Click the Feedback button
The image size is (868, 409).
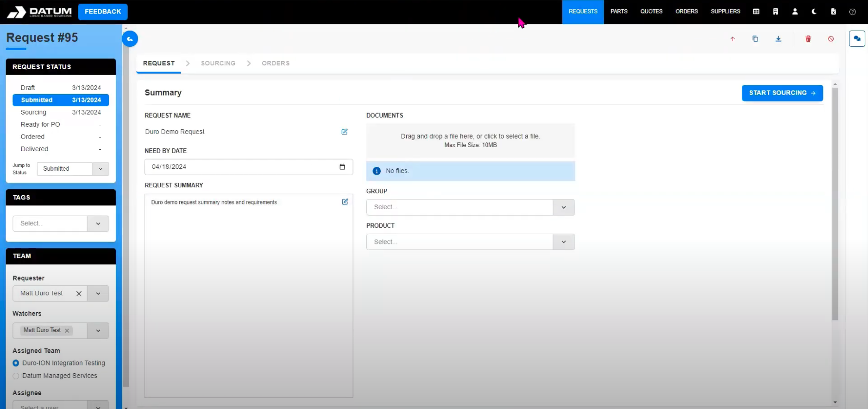pyautogui.click(x=103, y=12)
